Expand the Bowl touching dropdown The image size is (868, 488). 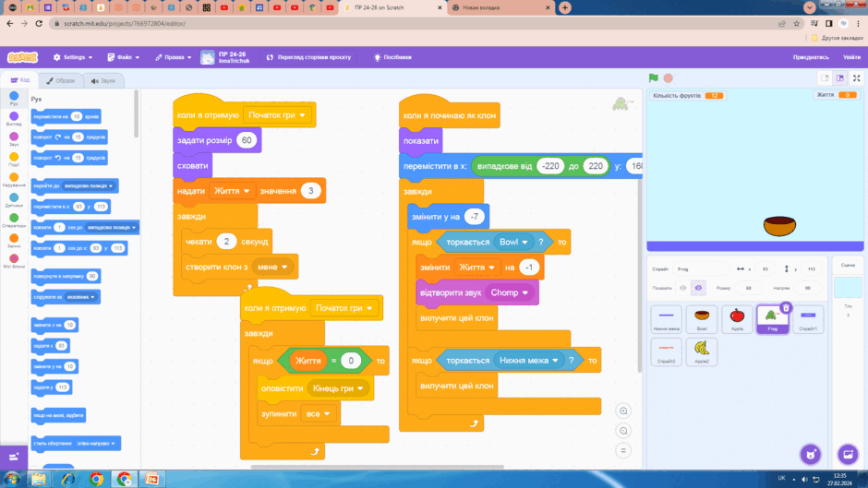click(x=524, y=242)
